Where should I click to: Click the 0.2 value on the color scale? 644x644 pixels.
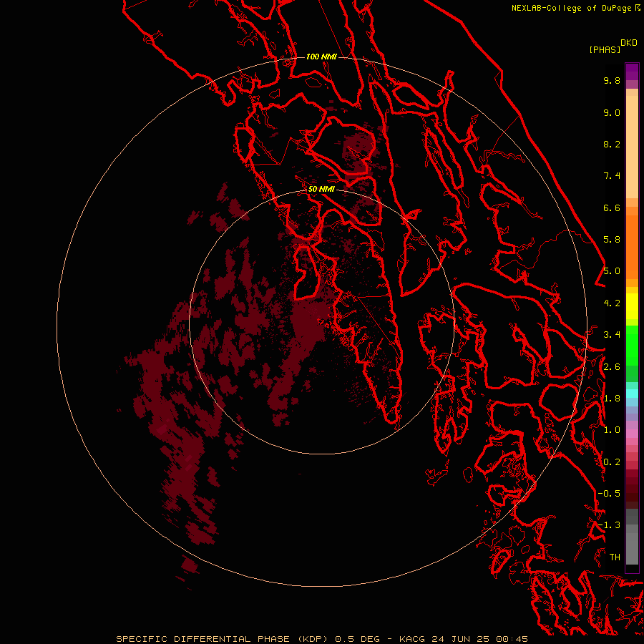(612, 462)
